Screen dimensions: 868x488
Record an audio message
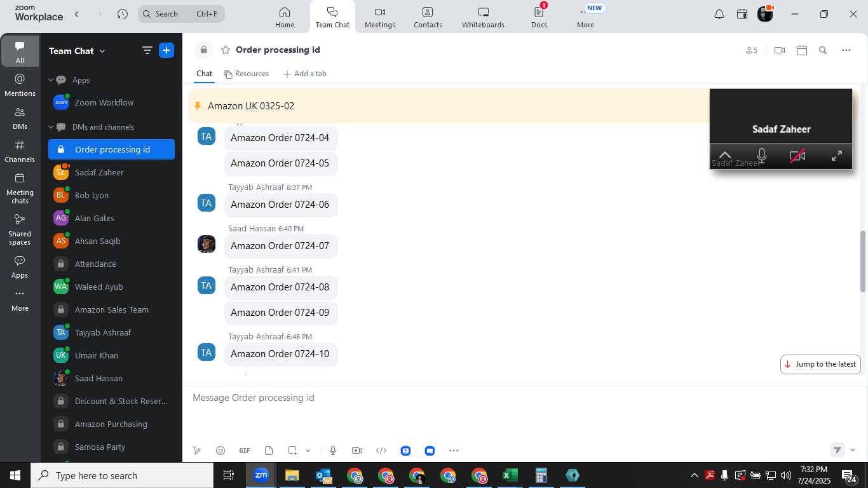click(x=333, y=451)
